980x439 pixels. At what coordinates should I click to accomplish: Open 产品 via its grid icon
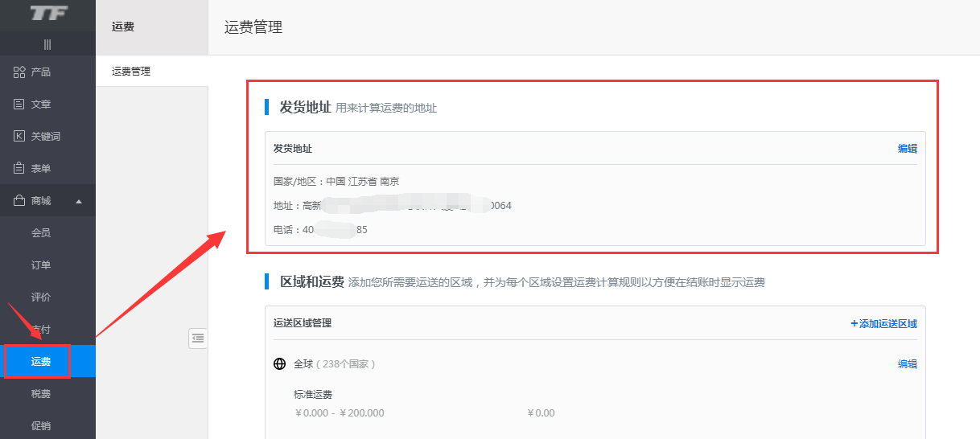pyautogui.click(x=20, y=72)
